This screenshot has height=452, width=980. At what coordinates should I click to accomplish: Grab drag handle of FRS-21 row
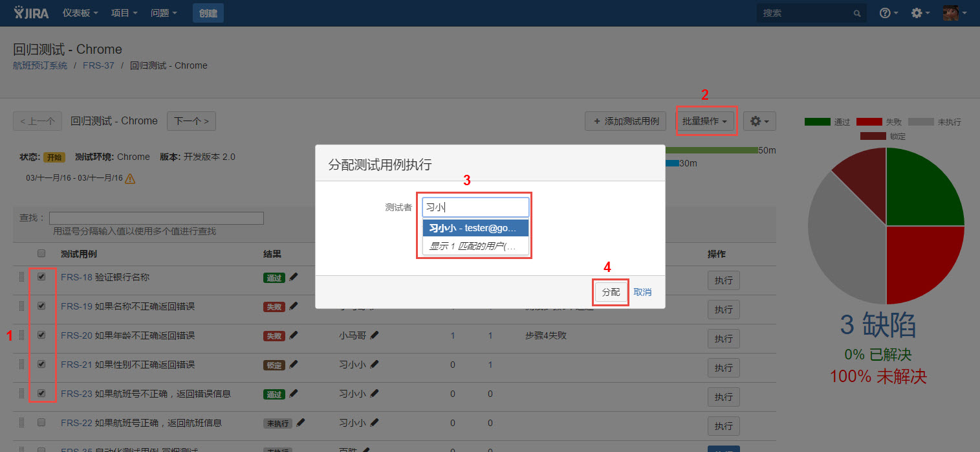coord(21,365)
